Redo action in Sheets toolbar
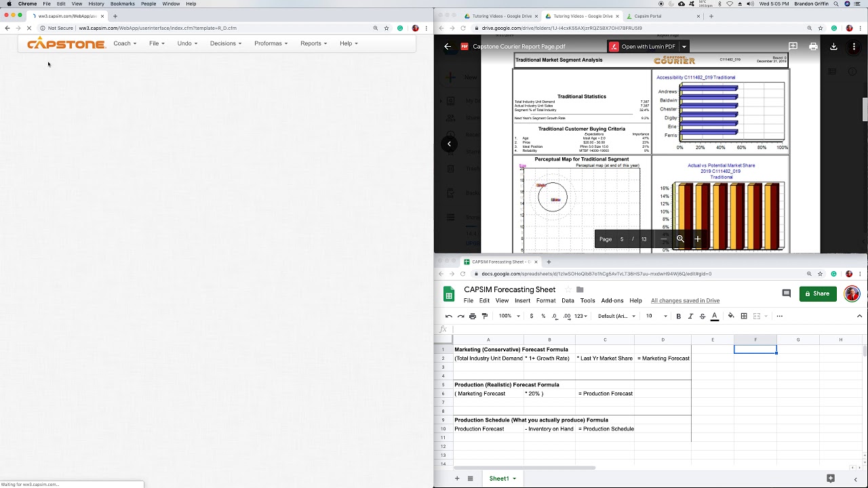The width and height of the screenshot is (868, 488). click(461, 316)
